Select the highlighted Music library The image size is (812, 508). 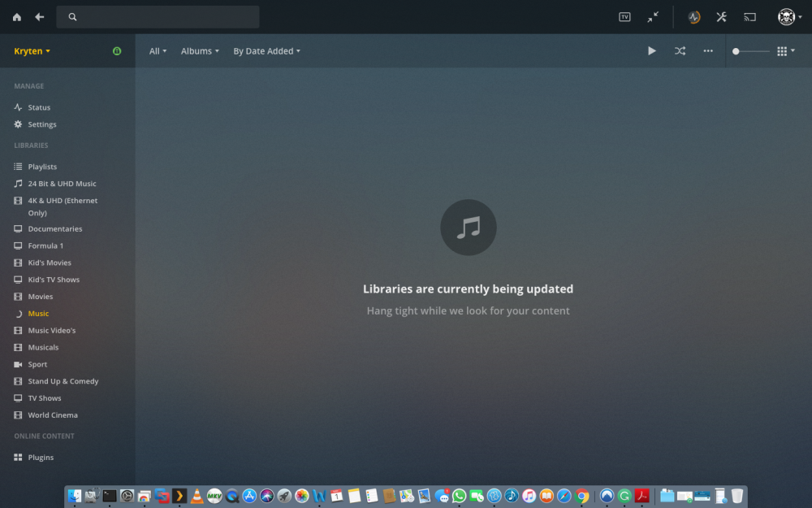coord(38,314)
